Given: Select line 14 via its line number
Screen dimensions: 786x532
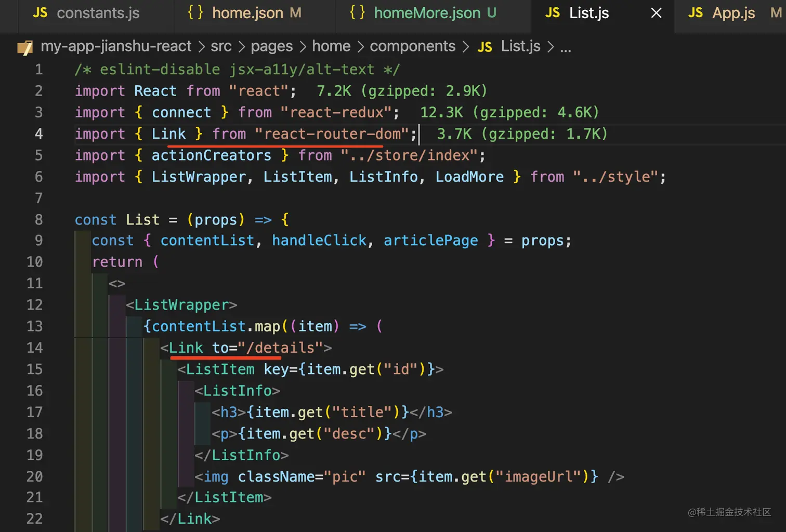Looking at the screenshot, I should pos(35,348).
